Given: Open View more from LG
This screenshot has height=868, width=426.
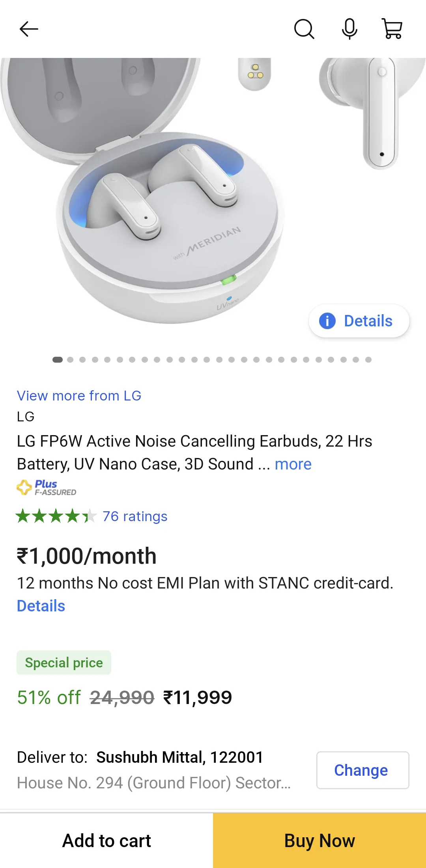Looking at the screenshot, I should click(x=79, y=395).
